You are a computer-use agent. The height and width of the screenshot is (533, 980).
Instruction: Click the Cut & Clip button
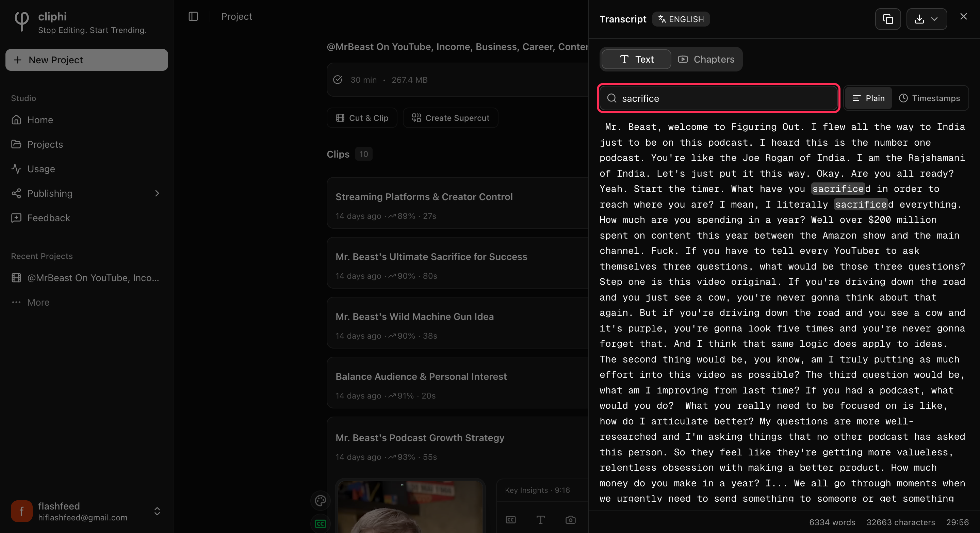(x=362, y=118)
